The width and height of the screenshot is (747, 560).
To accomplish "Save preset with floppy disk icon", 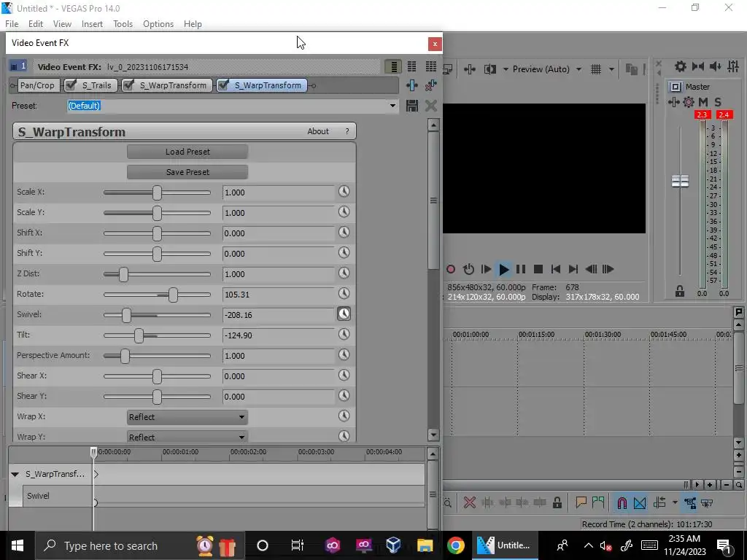I will (x=412, y=106).
